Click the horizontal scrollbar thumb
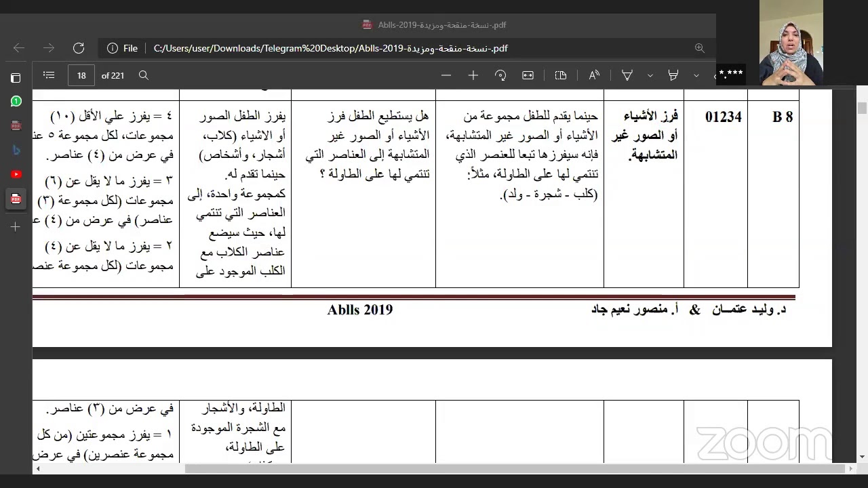This screenshot has height=488, width=868. pos(515,468)
